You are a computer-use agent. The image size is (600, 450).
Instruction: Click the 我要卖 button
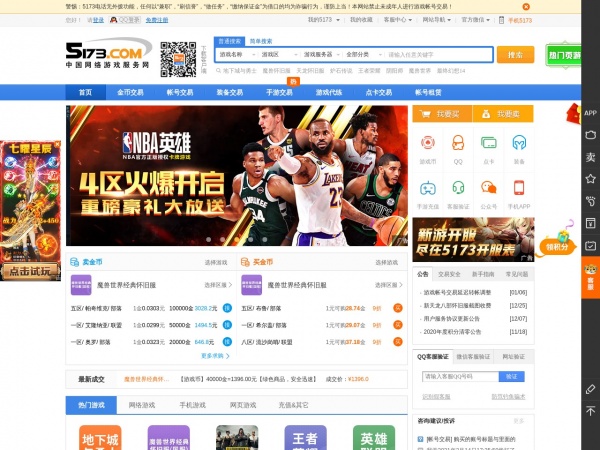coord(503,114)
